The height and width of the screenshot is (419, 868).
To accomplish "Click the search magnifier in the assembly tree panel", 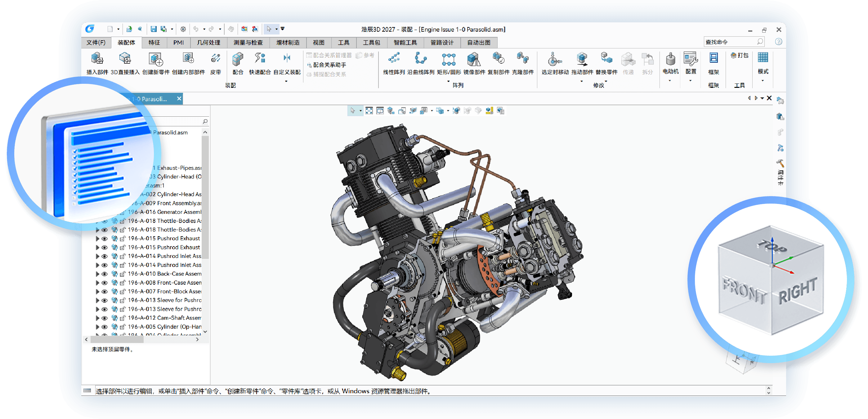I will [205, 121].
